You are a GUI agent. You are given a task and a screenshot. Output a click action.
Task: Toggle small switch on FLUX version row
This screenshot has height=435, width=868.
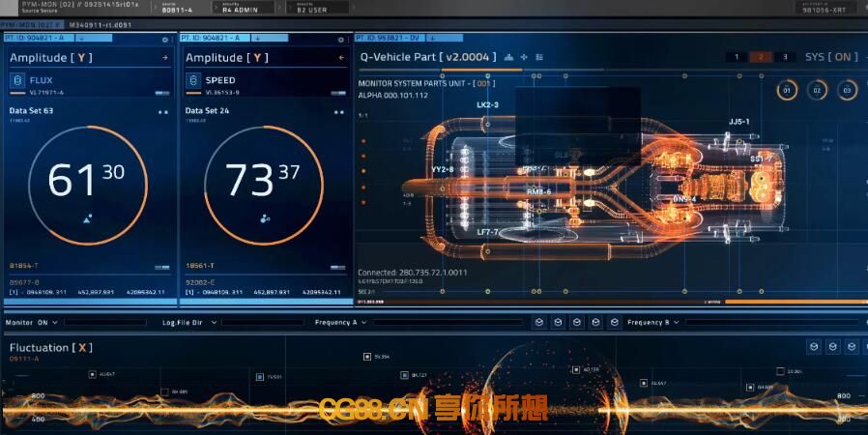(x=162, y=93)
